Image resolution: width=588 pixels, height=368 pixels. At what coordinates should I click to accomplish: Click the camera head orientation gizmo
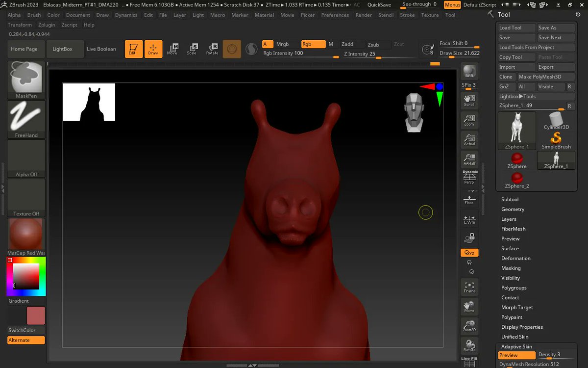(x=414, y=112)
